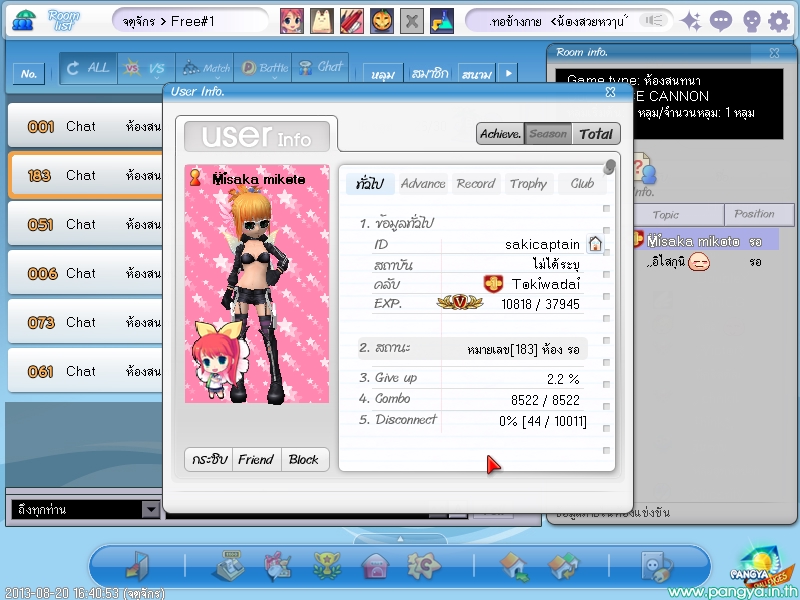Open the pink house icon
Viewport: 800px width, 600px height.
pos(375,567)
